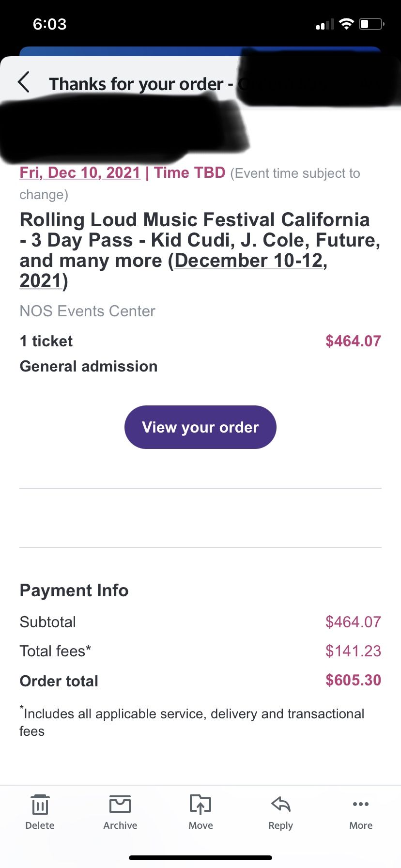Tap the General admission label
This screenshot has height=868, width=401.
pyautogui.click(x=89, y=366)
